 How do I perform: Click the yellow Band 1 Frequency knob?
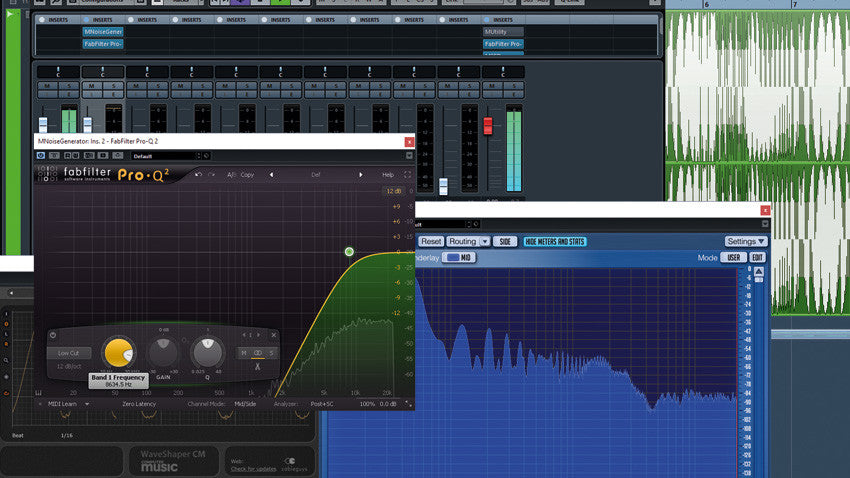click(117, 352)
